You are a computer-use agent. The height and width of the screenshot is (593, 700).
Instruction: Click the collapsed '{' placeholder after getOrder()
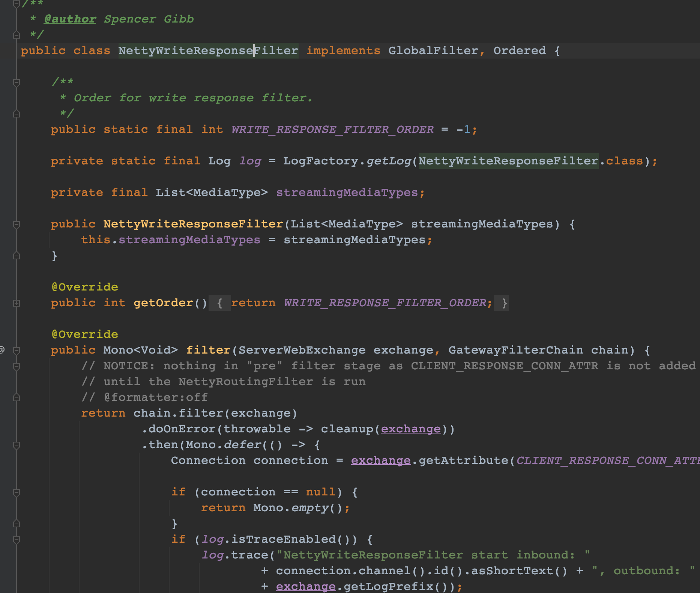click(219, 303)
